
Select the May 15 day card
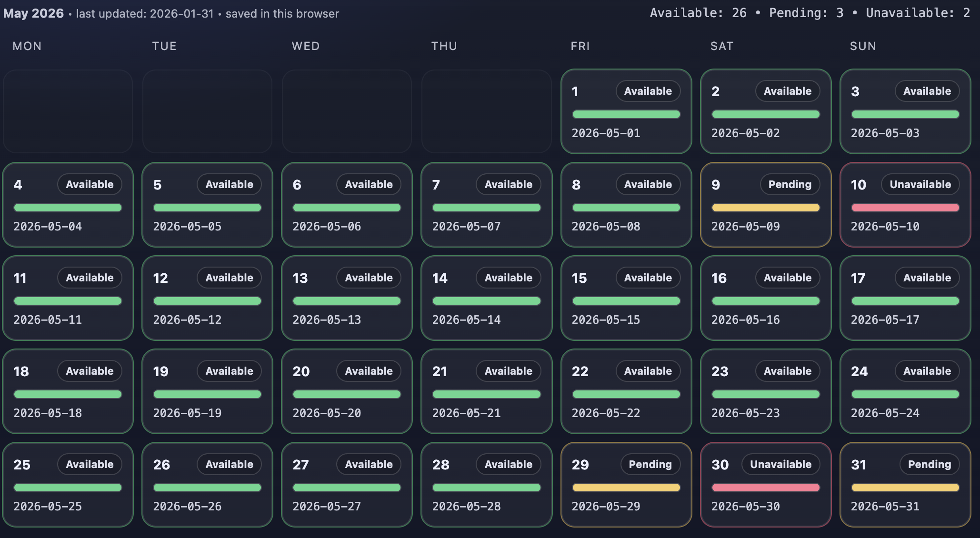coord(626,298)
